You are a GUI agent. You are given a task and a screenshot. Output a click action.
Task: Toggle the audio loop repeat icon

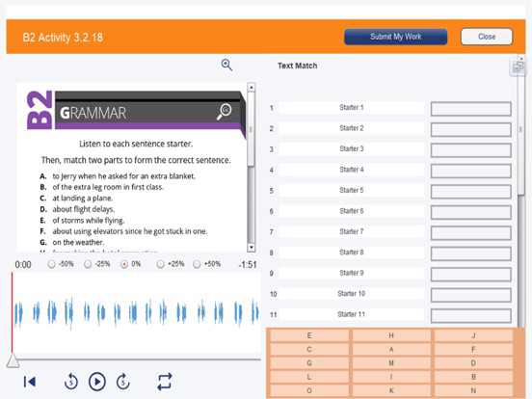click(165, 382)
